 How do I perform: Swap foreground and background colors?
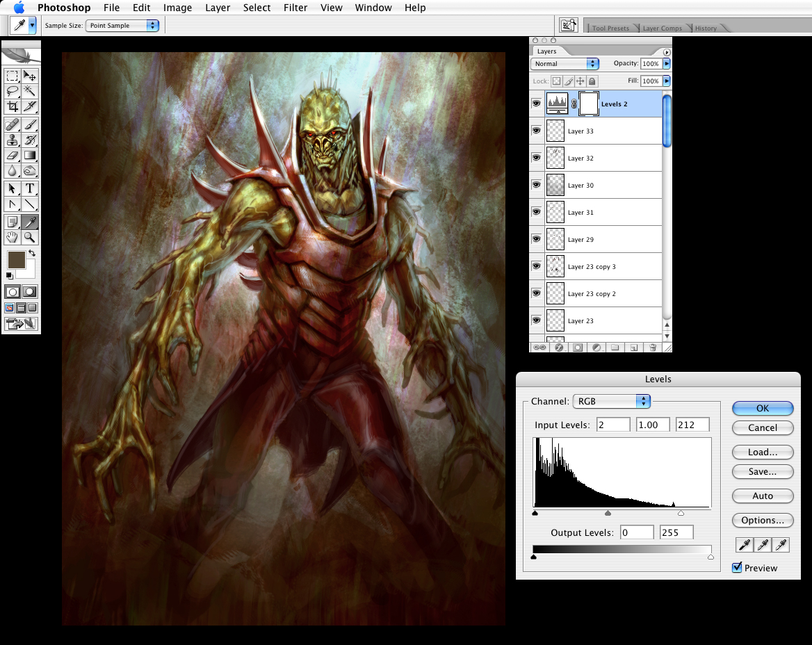(x=32, y=253)
